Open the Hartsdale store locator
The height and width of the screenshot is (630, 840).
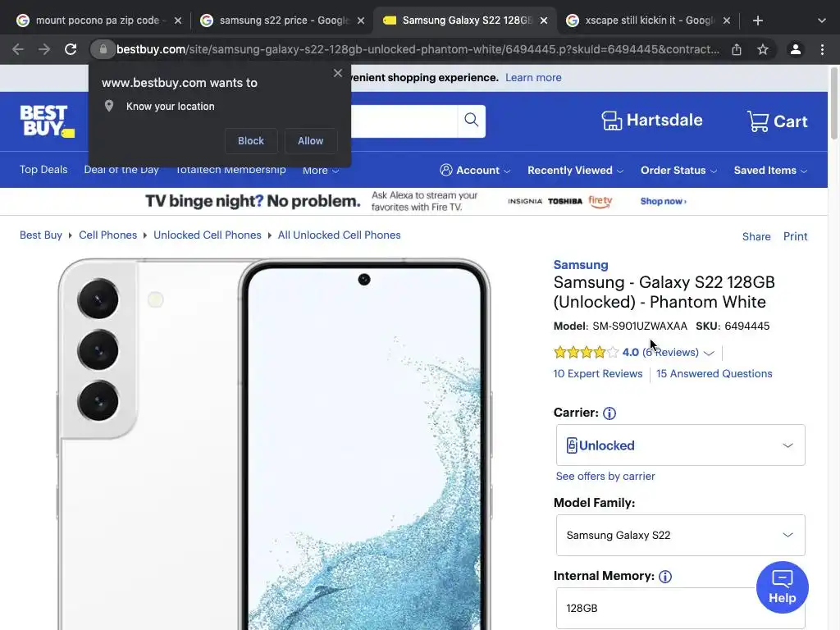651,121
